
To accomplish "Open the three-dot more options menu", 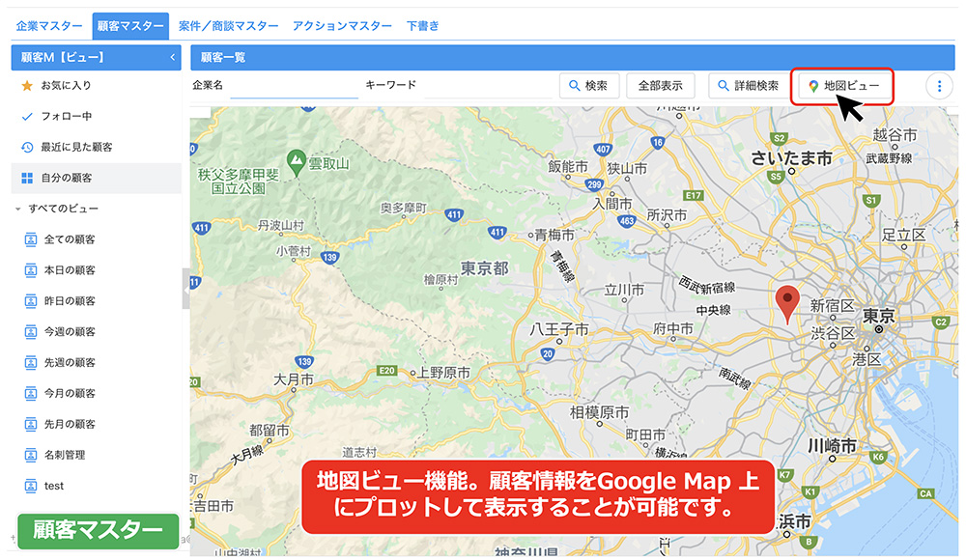I will click(x=939, y=86).
